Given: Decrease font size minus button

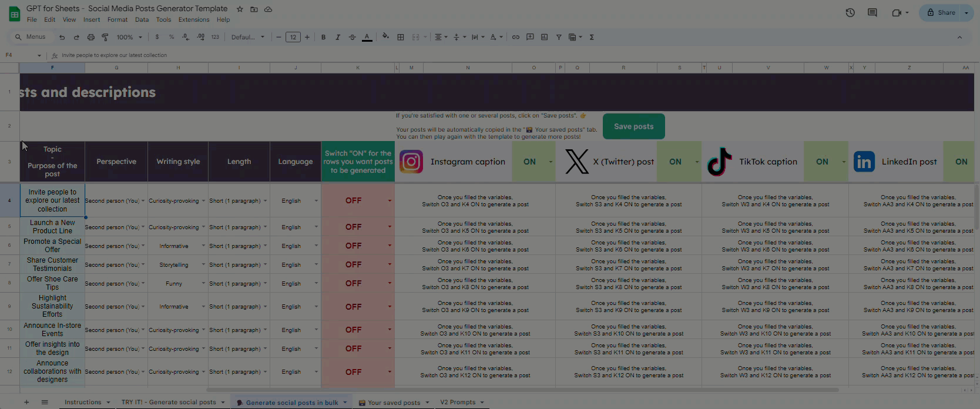Looking at the screenshot, I should click(x=278, y=37).
